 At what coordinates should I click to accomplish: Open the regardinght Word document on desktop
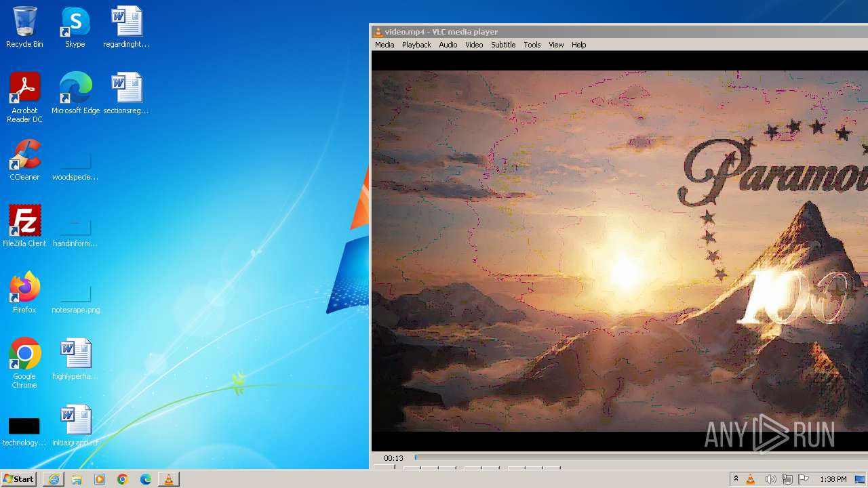coord(126,27)
